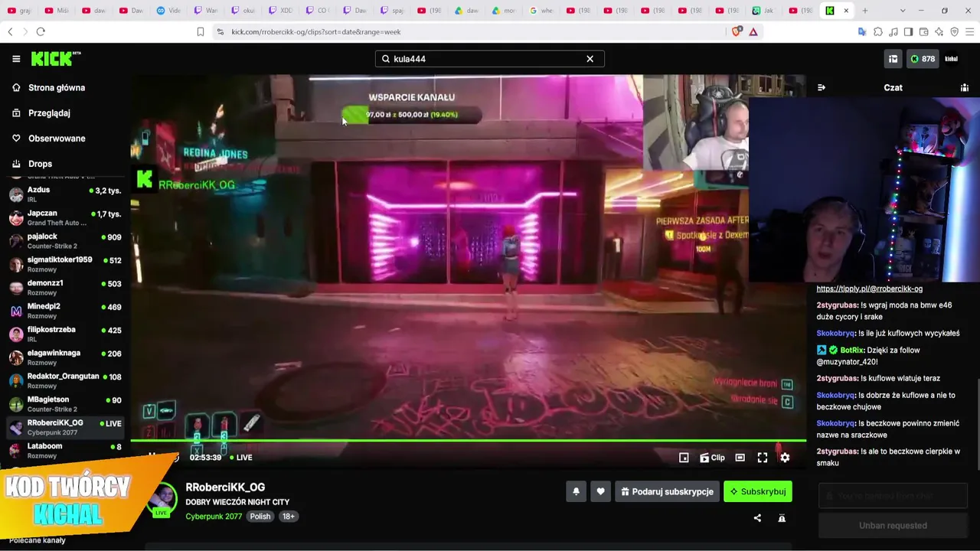Screen dimensions: 980x551
Task: Open BotRix username in chat
Action: [852, 350]
